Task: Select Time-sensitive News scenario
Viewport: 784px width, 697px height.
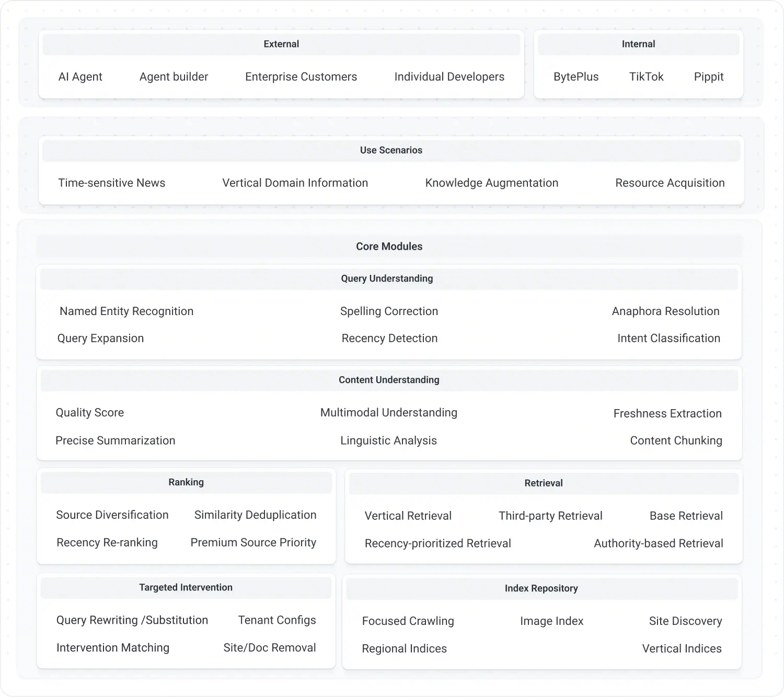Action: coord(112,183)
